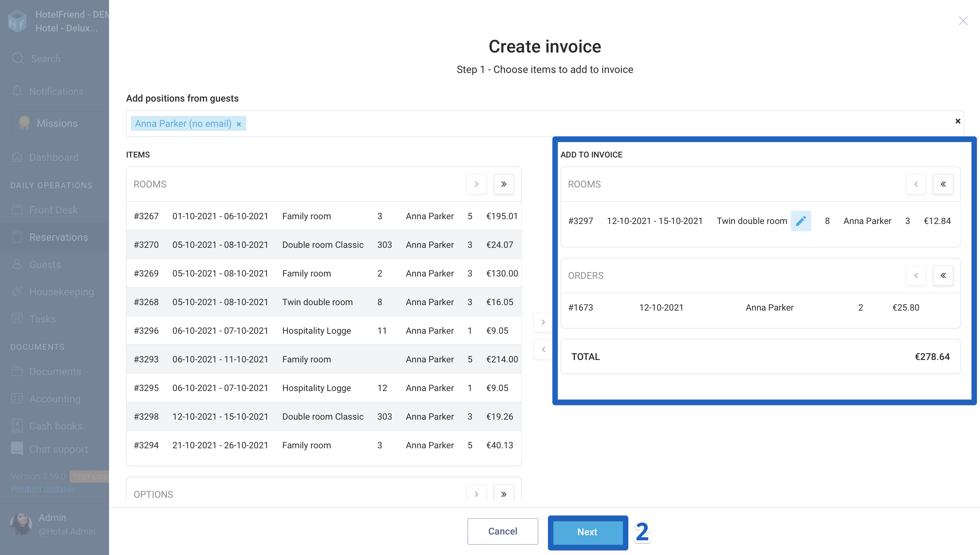Image resolution: width=980 pixels, height=555 pixels.
Task: Open the Documents folder icon
Action: (17, 371)
